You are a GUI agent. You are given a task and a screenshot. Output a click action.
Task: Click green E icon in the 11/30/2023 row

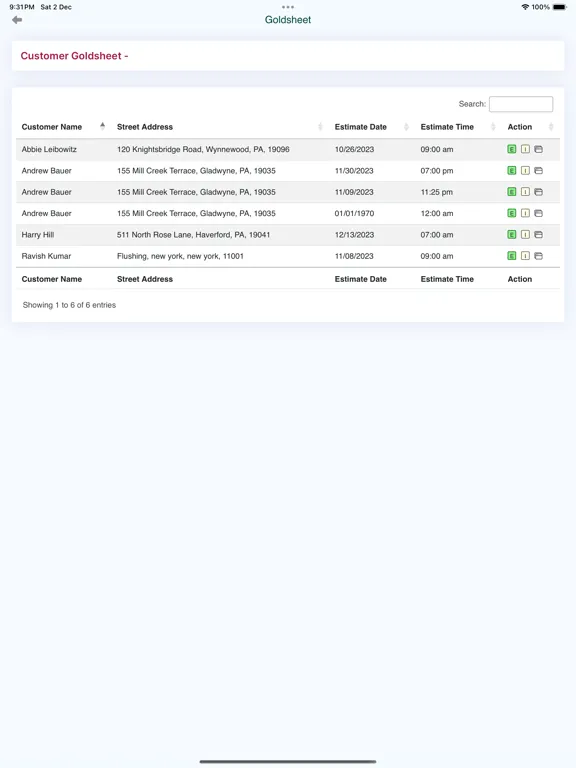coord(512,170)
